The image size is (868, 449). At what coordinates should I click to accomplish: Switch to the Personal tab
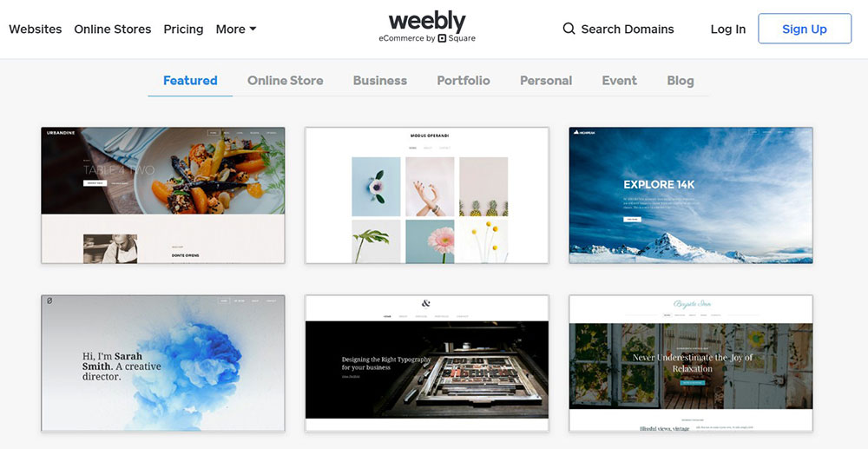tap(546, 81)
